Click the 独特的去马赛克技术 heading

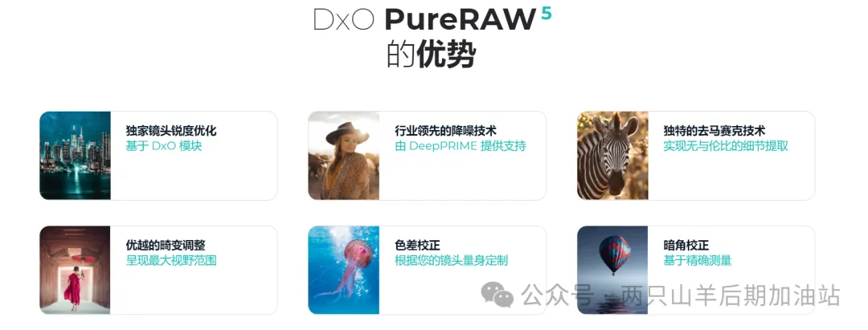click(x=714, y=131)
